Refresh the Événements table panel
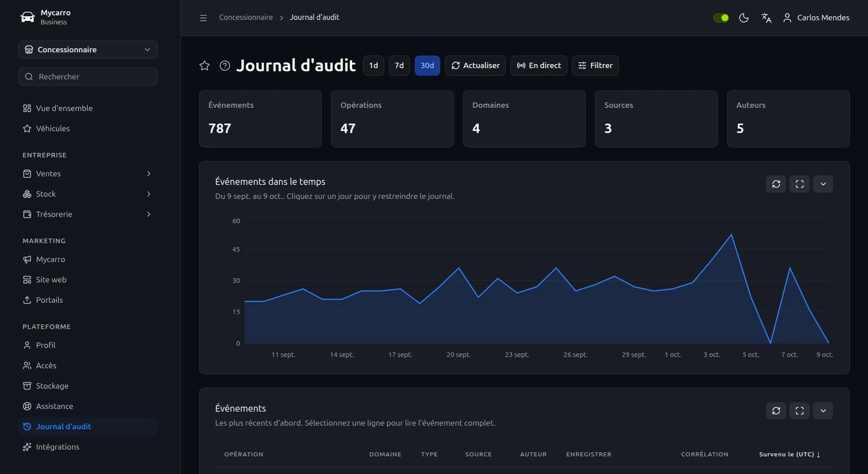 click(x=776, y=411)
